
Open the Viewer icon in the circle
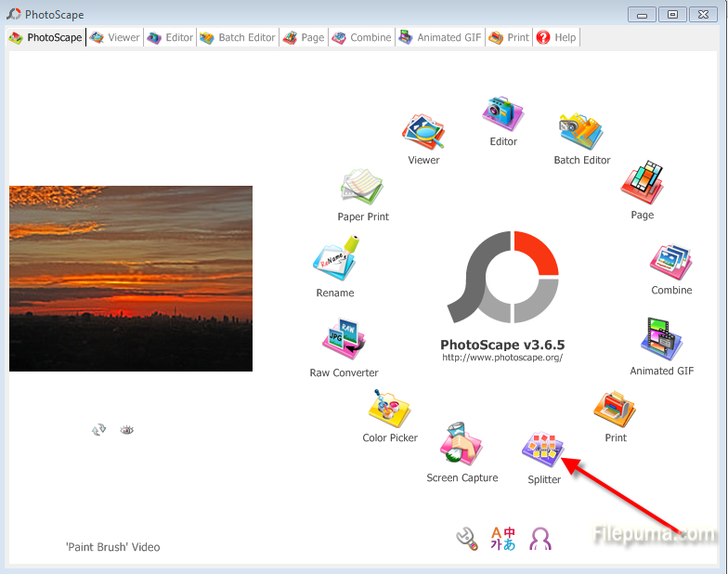[x=423, y=133]
